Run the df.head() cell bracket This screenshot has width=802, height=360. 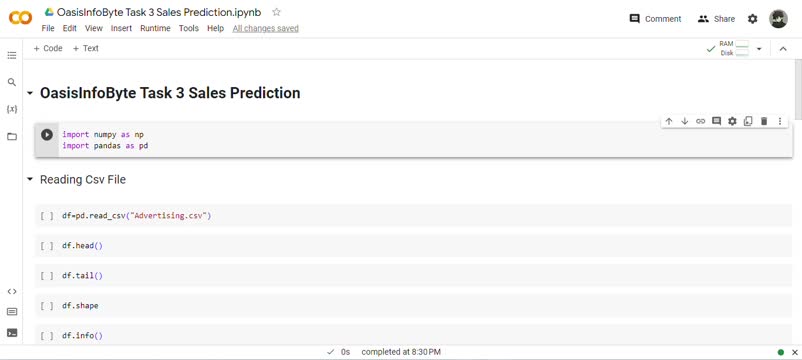[47, 245]
